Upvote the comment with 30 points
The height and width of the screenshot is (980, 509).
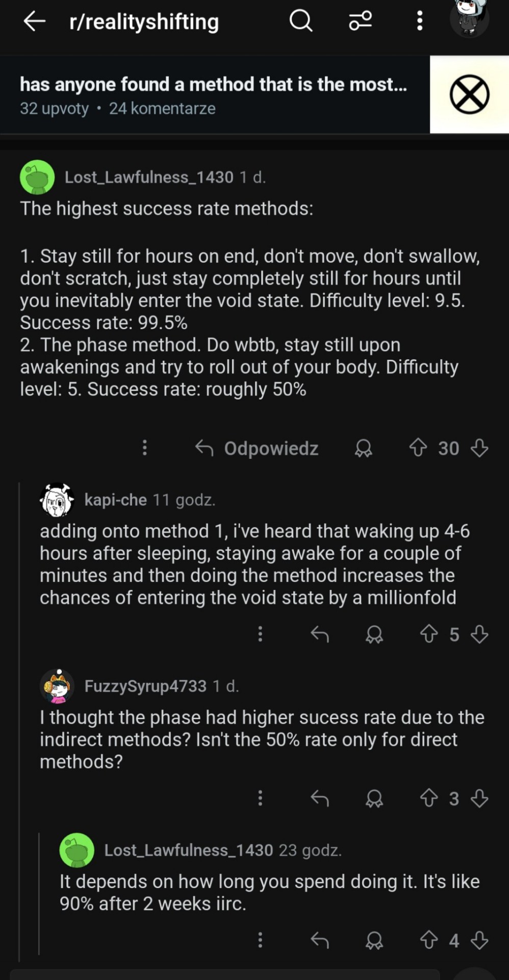point(418,448)
